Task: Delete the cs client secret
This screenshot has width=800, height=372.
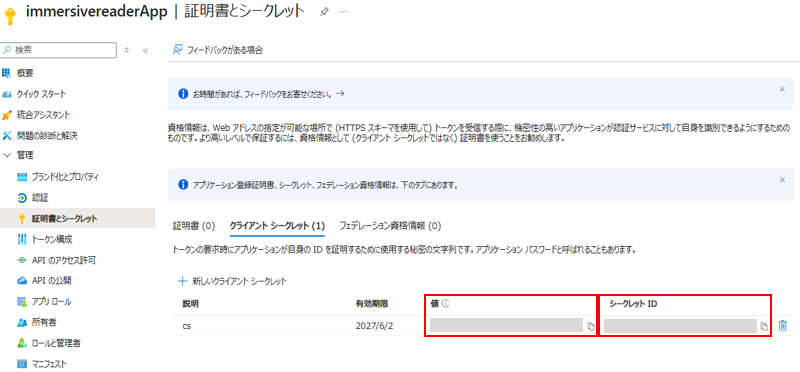Action: 783,325
